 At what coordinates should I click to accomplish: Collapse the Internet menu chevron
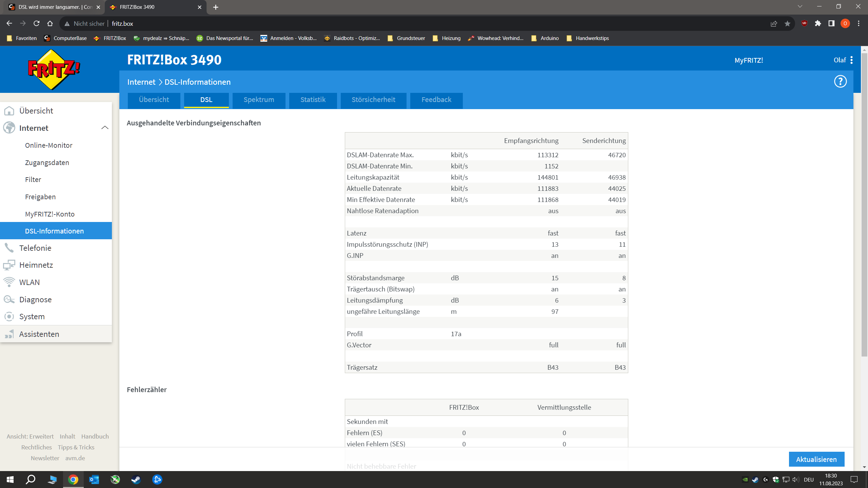(x=105, y=128)
